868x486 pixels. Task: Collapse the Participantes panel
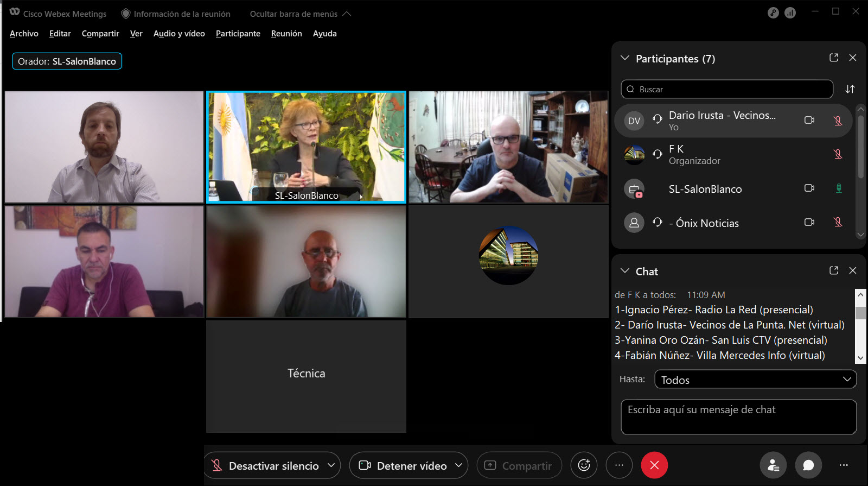point(625,58)
